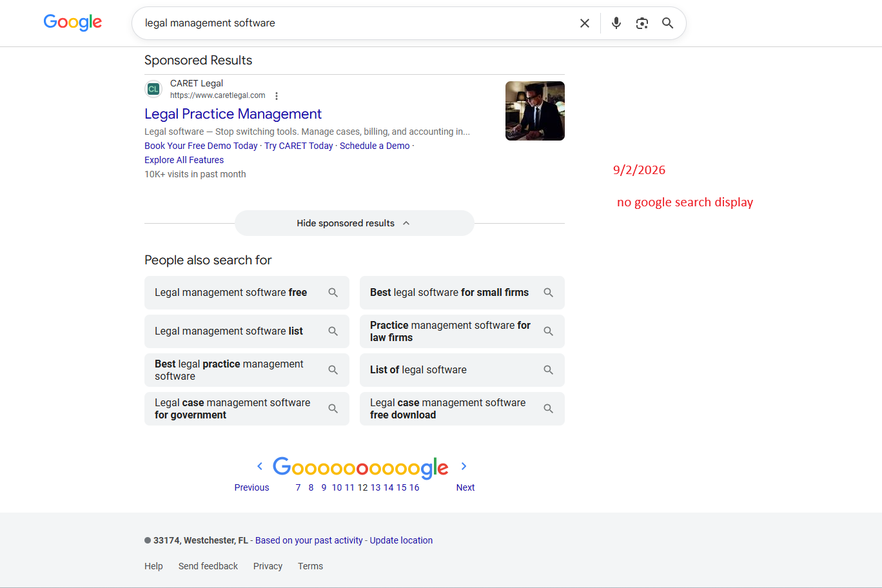Open search by image camera icon
Image resolution: width=882 pixels, height=588 pixels.
642,23
